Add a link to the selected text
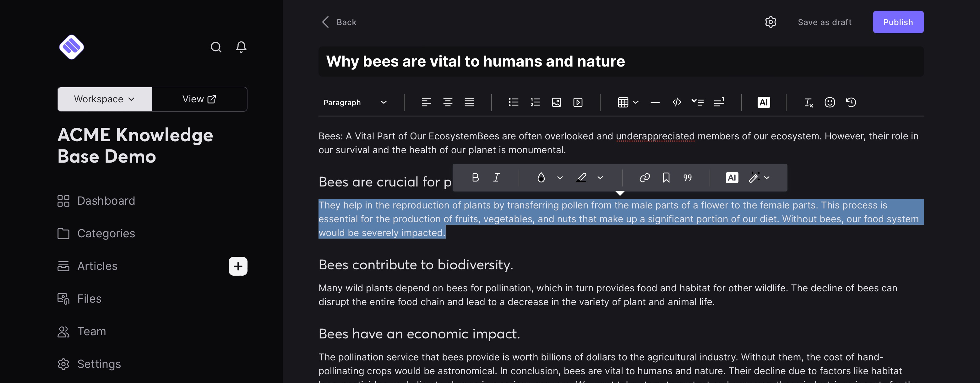This screenshot has height=383, width=980. click(x=645, y=178)
